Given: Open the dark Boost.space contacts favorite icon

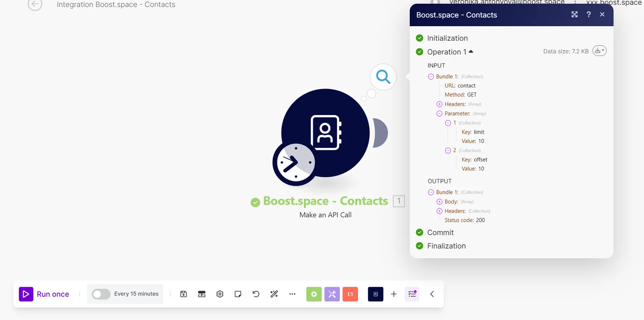Looking at the screenshot, I should coord(376,294).
